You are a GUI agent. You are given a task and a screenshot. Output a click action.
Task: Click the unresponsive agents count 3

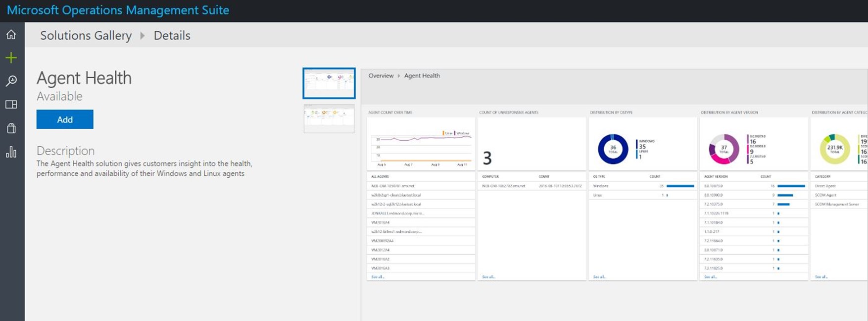click(487, 159)
